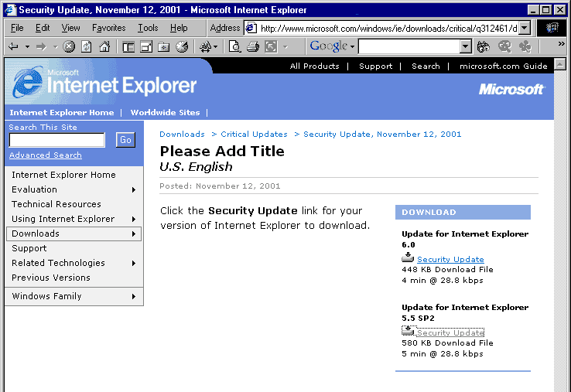571x392 pixels.
Task: Click Worldwide Sites link
Action: [165, 112]
